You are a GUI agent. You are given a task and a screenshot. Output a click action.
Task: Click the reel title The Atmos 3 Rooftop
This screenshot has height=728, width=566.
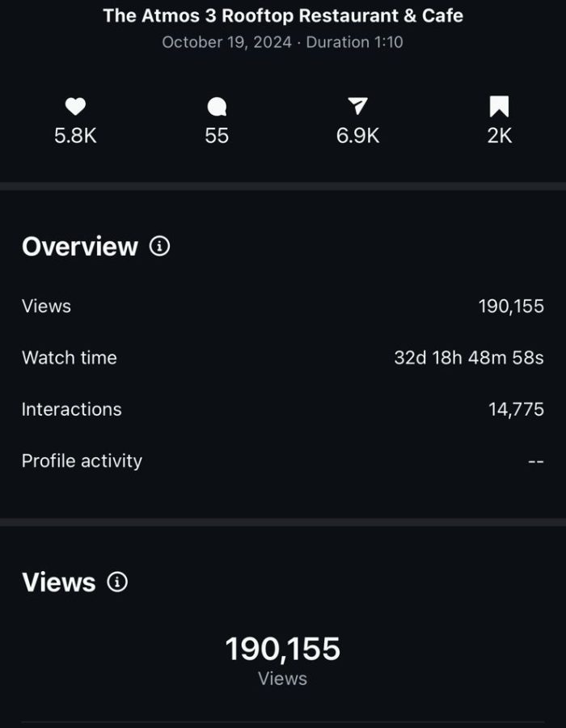click(283, 15)
